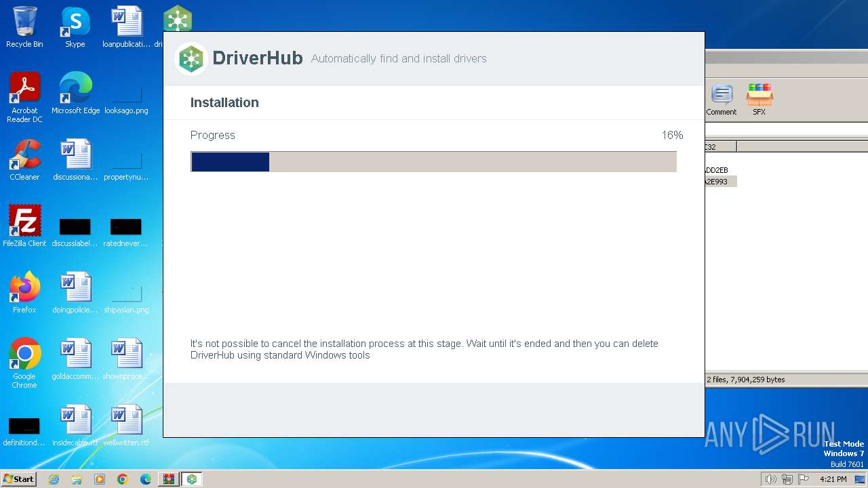This screenshot has width=868, height=488.
Task: Click the installation progress bar
Action: (x=433, y=161)
